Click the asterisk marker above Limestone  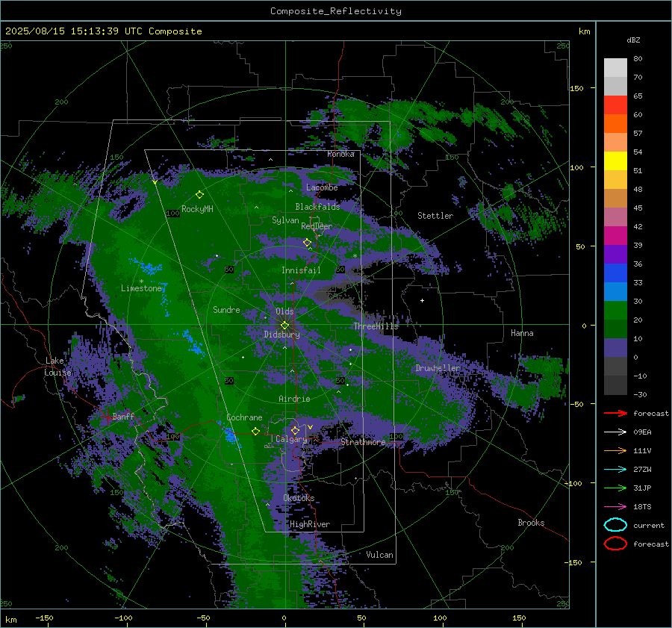click(141, 282)
